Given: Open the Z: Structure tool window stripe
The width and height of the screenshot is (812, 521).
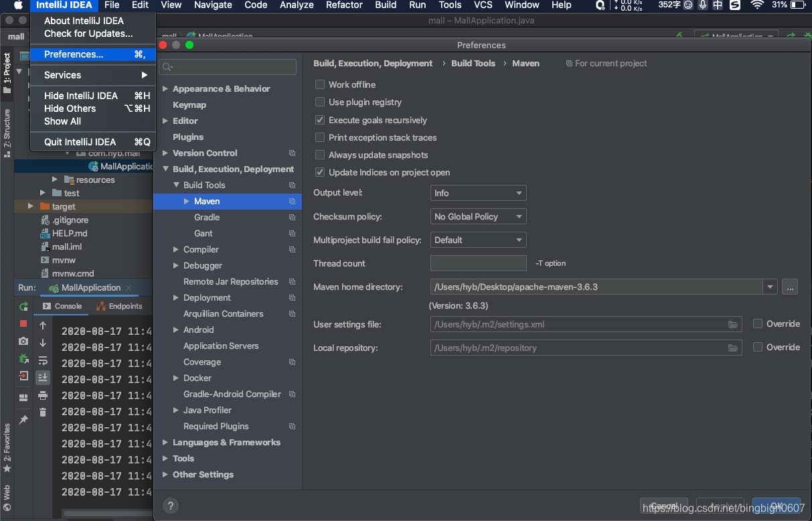Looking at the screenshot, I should coord(7,133).
